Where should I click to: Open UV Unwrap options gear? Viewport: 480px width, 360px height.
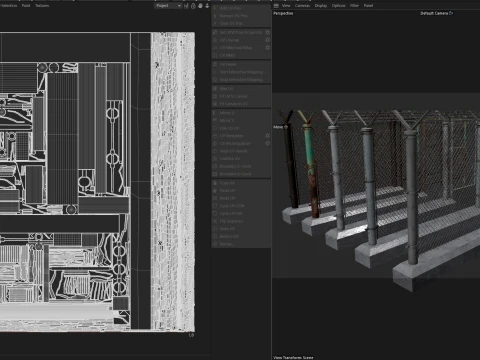[267, 40]
